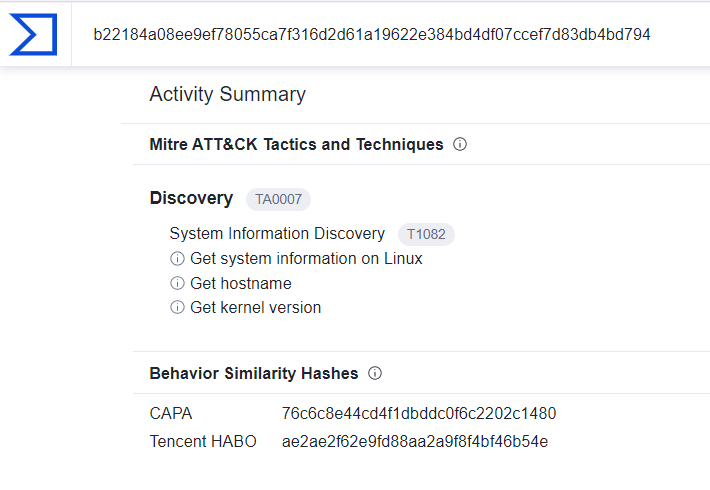This screenshot has width=710, height=490.
Task: Click the VirusTotal sigma logo
Action: coord(33,34)
